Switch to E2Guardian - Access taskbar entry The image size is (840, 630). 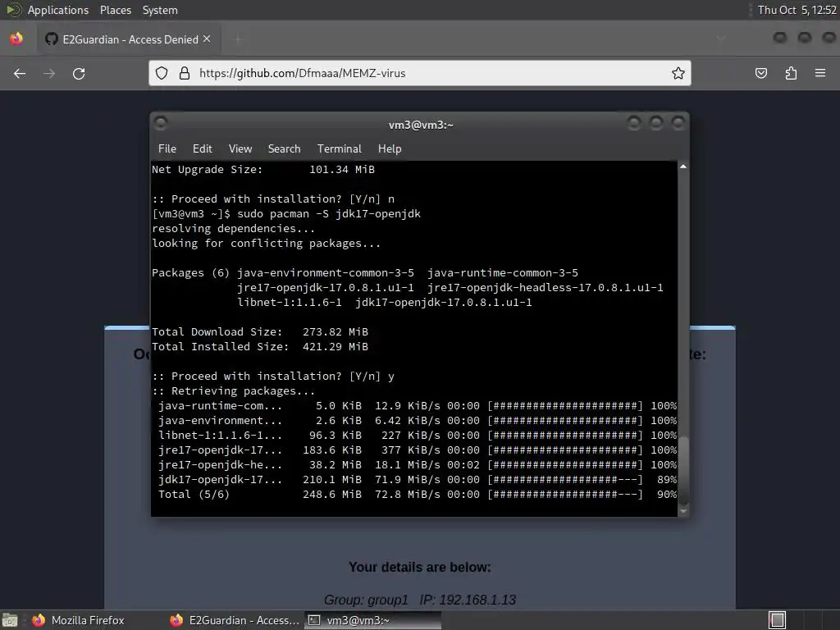coord(235,620)
